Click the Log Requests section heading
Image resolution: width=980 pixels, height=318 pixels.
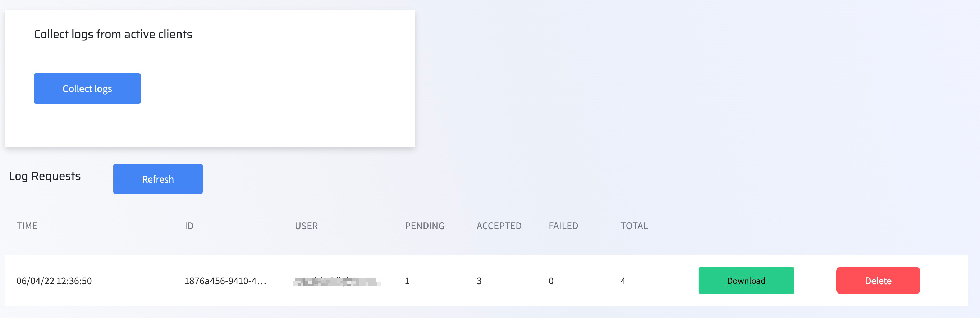(45, 176)
